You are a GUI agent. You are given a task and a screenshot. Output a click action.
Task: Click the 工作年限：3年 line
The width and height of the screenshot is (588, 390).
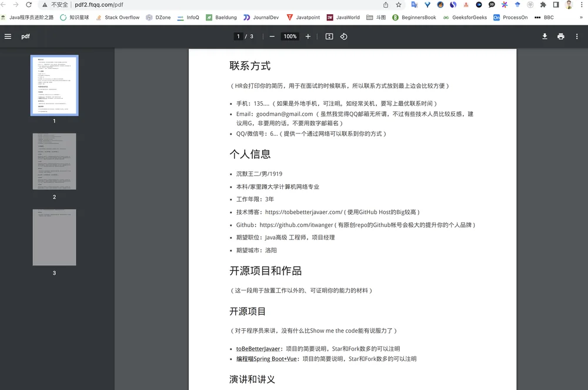coord(255,199)
